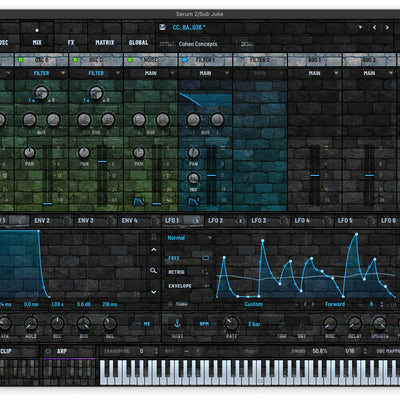Click OSC B pan knob

pos(29,152)
